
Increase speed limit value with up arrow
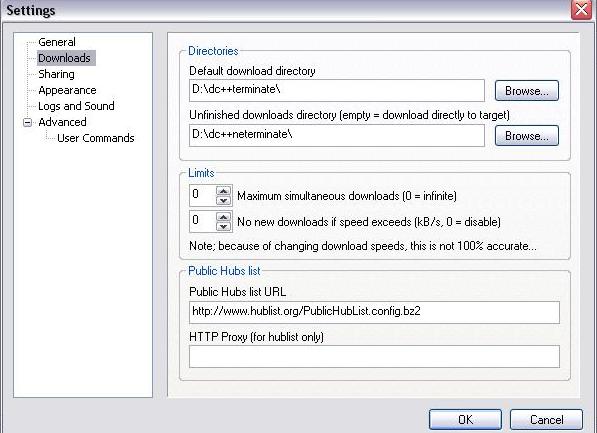click(x=223, y=217)
